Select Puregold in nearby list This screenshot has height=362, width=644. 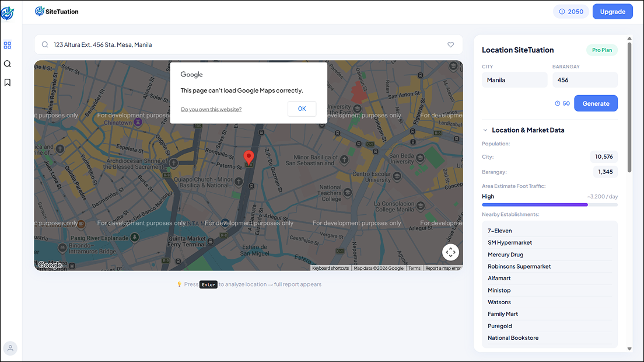point(549,326)
